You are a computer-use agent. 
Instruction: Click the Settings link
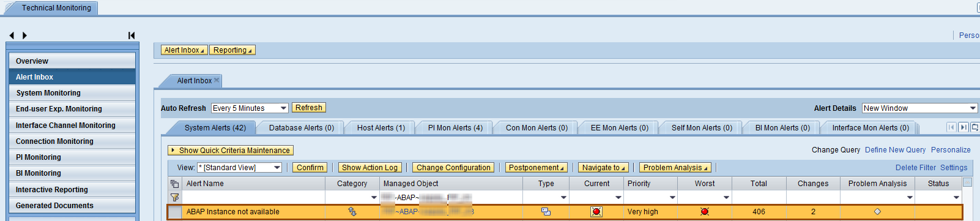tap(954, 168)
